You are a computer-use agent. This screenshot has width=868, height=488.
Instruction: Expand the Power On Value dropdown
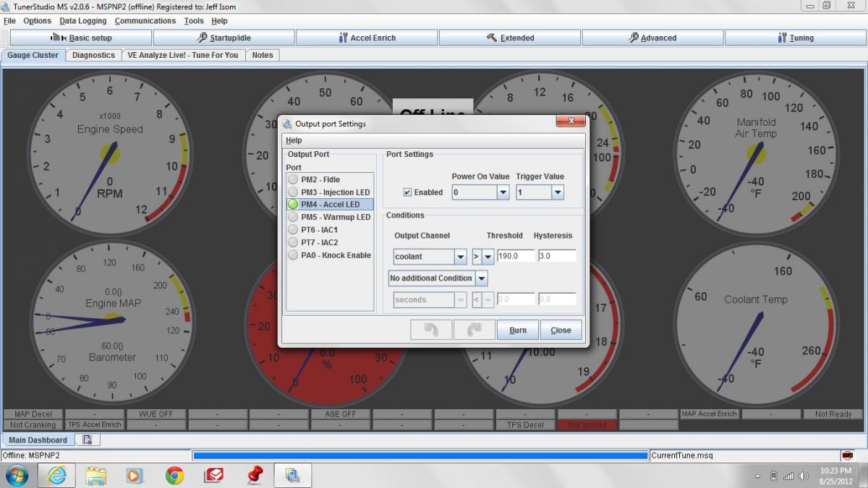503,192
